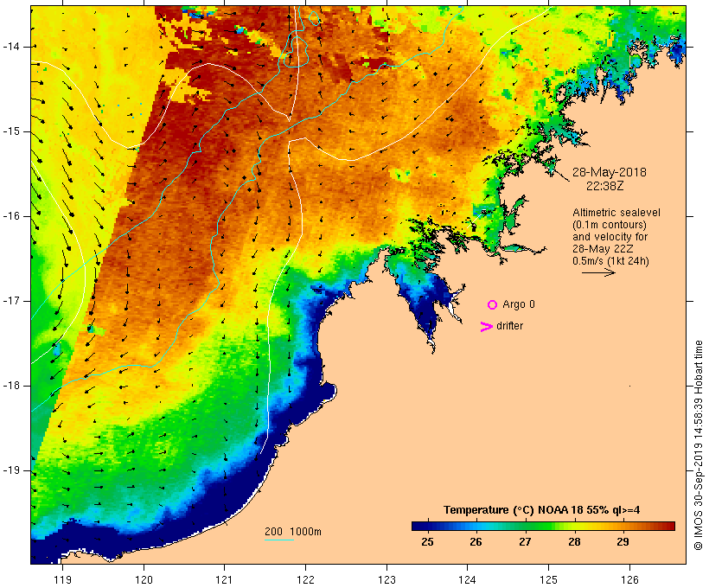Click the '28-May 22Z' legend line
This screenshot has height=588, width=709.
(603, 249)
